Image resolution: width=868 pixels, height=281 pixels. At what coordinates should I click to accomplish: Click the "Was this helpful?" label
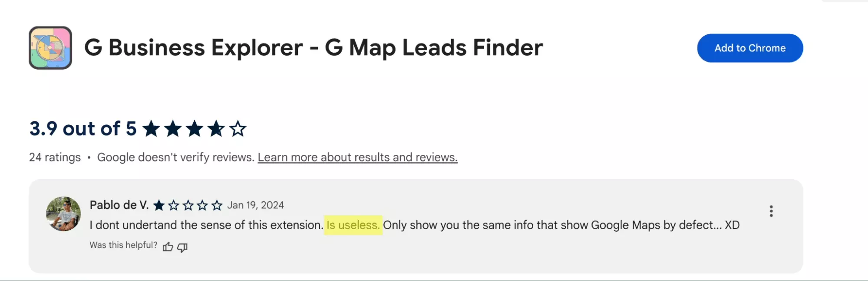point(123,245)
